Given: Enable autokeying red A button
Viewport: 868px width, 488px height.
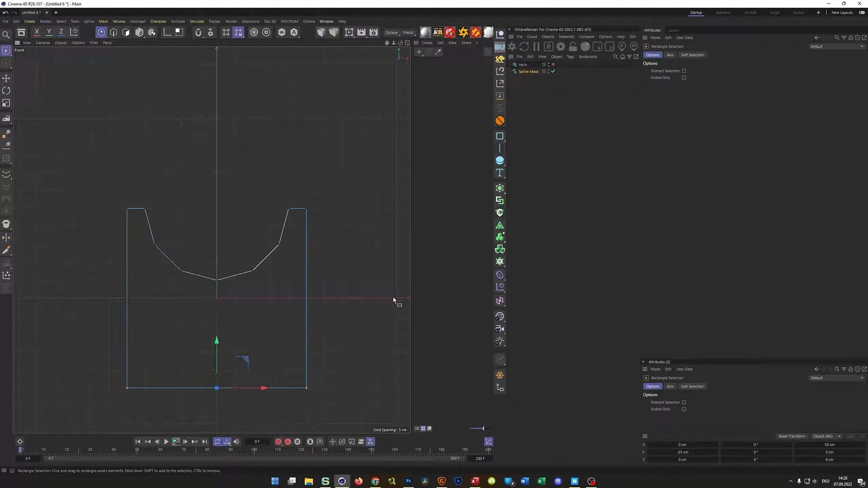Looking at the screenshot, I should click(x=288, y=442).
